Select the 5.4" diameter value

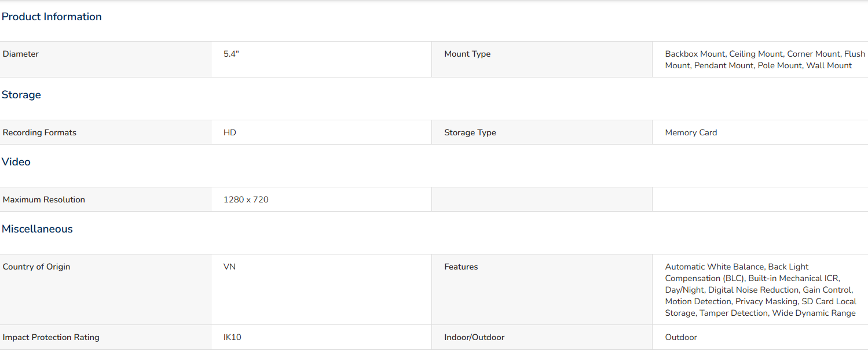231,54
